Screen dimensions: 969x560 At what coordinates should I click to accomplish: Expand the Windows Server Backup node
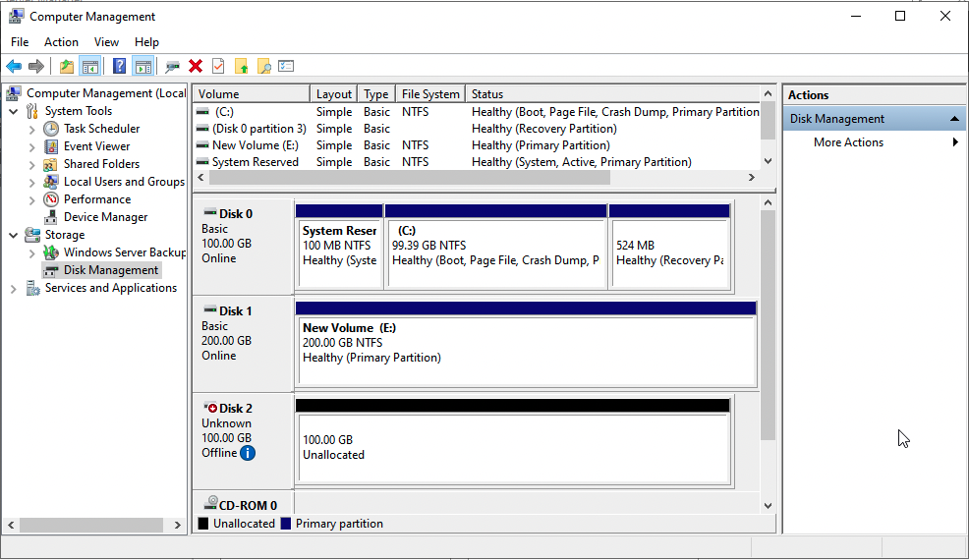pyautogui.click(x=32, y=252)
